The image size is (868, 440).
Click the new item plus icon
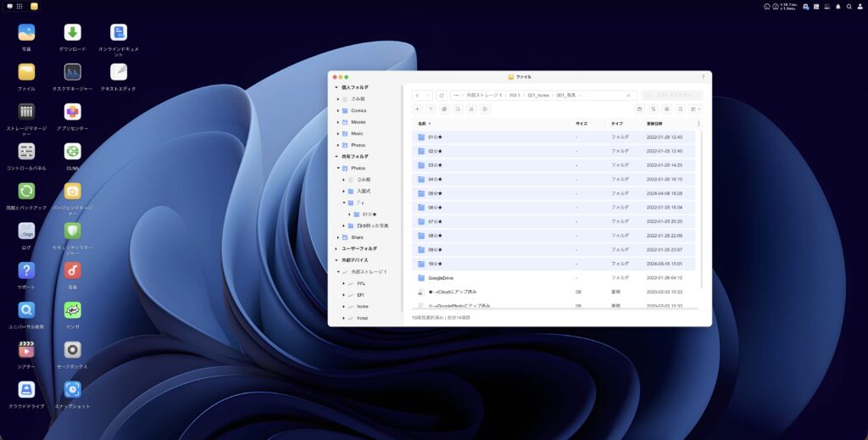[417, 109]
